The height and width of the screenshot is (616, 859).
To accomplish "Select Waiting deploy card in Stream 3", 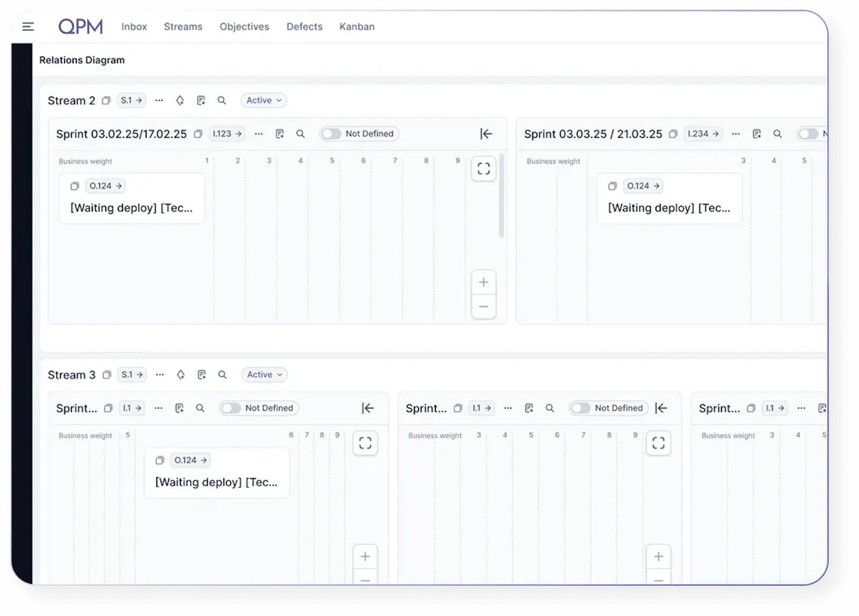I will [x=217, y=473].
